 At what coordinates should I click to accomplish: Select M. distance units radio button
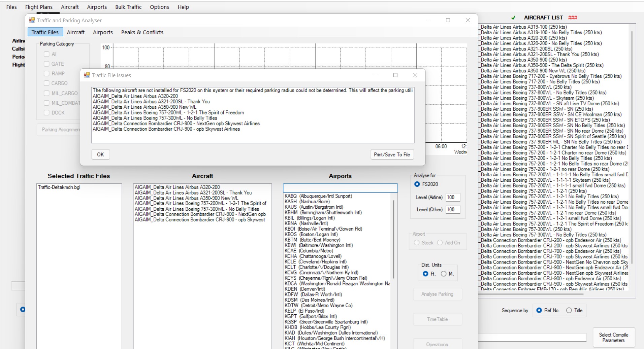444,274
